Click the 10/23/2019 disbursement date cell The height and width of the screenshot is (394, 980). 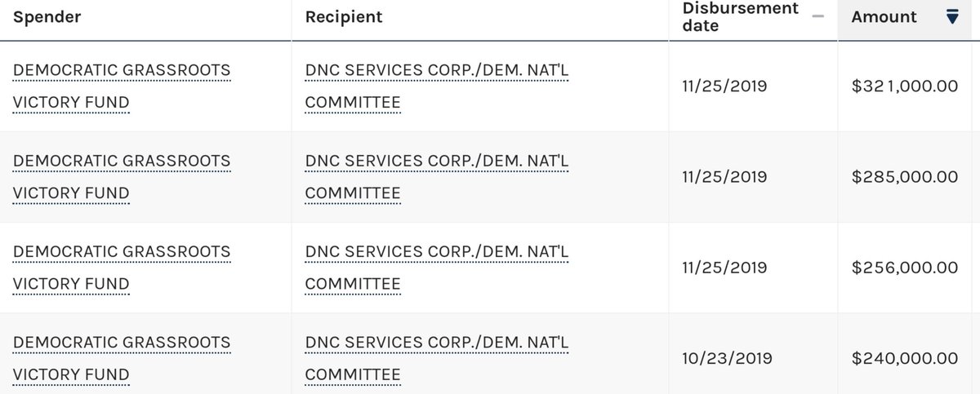(724, 357)
